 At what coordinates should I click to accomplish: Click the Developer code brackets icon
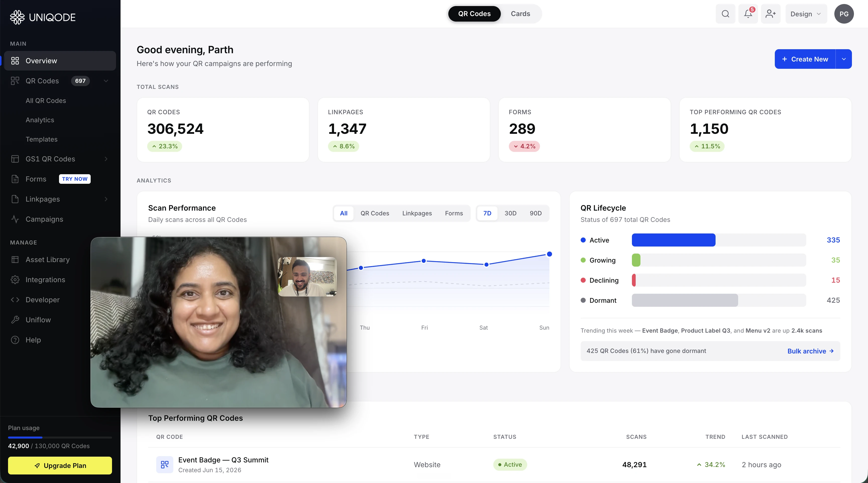15,300
